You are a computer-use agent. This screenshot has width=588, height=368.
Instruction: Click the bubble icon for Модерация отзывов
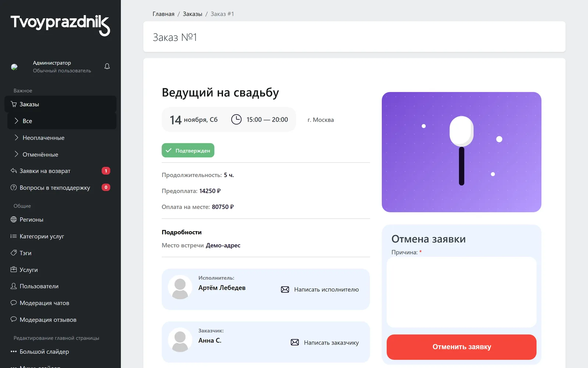pyautogui.click(x=14, y=319)
